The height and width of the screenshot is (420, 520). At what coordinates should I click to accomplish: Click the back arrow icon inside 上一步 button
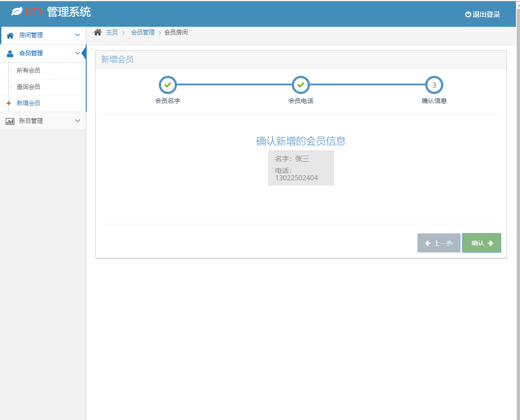[x=429, y=242]
